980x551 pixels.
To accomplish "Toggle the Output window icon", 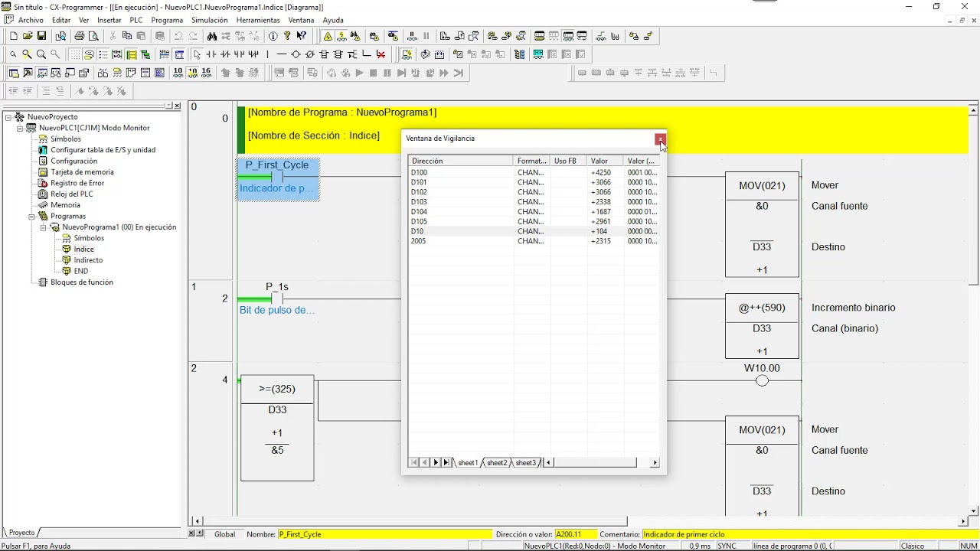I will pos(28,73).
